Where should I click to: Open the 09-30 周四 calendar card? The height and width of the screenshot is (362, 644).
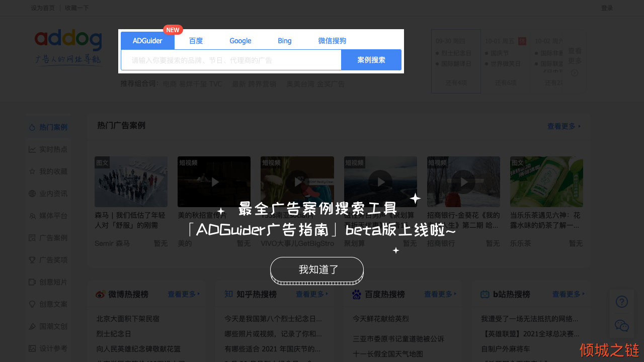coord(456,61)
